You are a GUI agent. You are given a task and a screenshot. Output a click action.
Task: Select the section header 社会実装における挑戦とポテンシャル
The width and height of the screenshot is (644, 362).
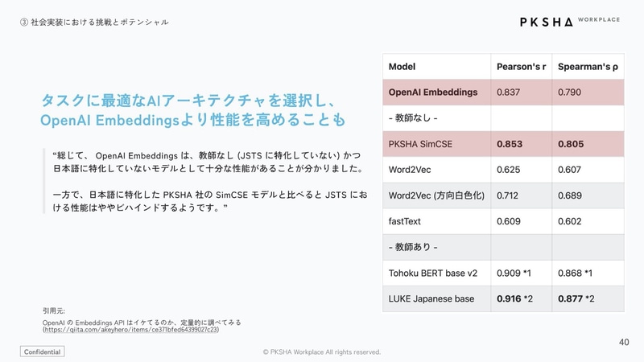(x=94, y=23)
